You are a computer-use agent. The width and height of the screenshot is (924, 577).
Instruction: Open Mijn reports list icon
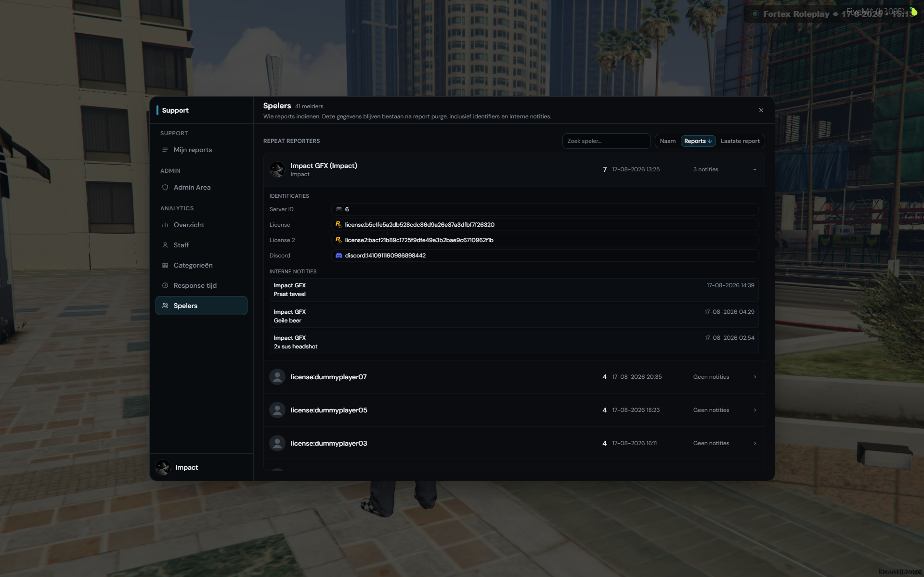coord(165,150)
